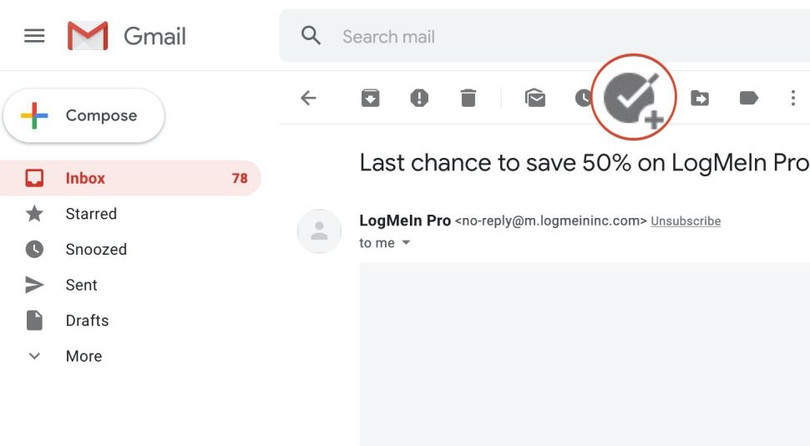Open the main hamburger menu
This screenshot has width=810, height=446.
(34, 36)
